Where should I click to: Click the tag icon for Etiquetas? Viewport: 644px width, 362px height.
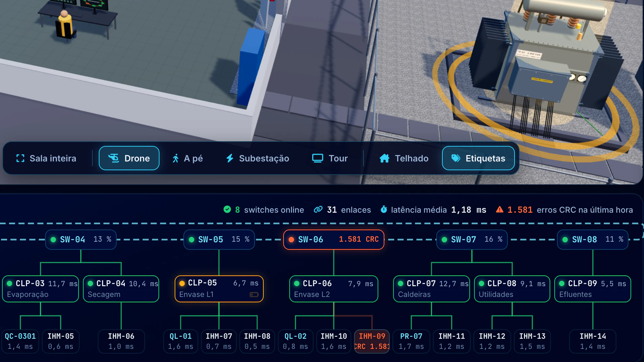pyautogui.click(x=456, y=158)
